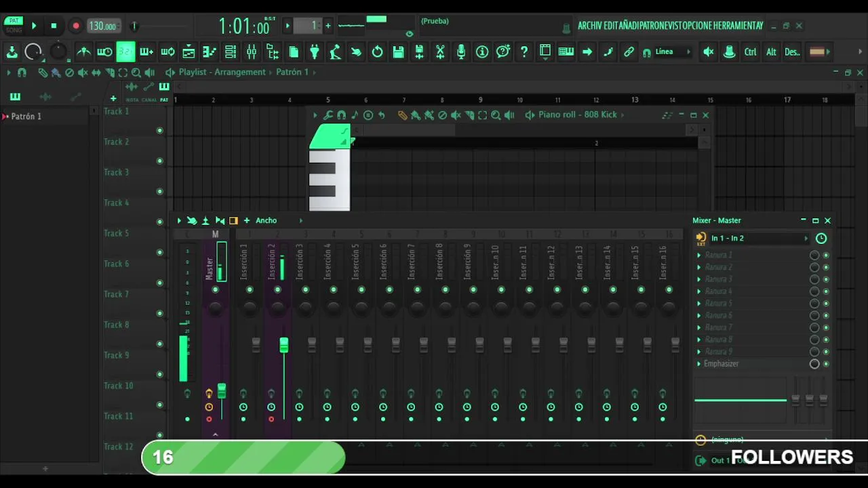The image size is (868, 488).
Task: Open the VIST menu
Action: [674, 26]
